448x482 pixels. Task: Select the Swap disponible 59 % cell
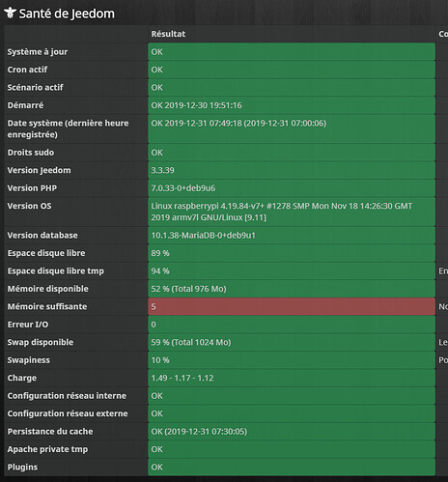tap(292, 342)
